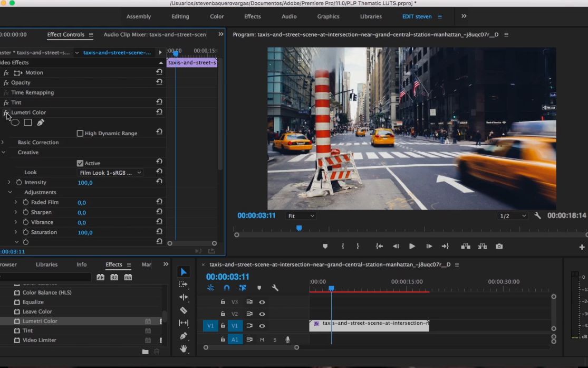Open timeline wrench display settings
The width and height of the screenshot is (588, 368).
pyautogui.click(x=275, y=288)
